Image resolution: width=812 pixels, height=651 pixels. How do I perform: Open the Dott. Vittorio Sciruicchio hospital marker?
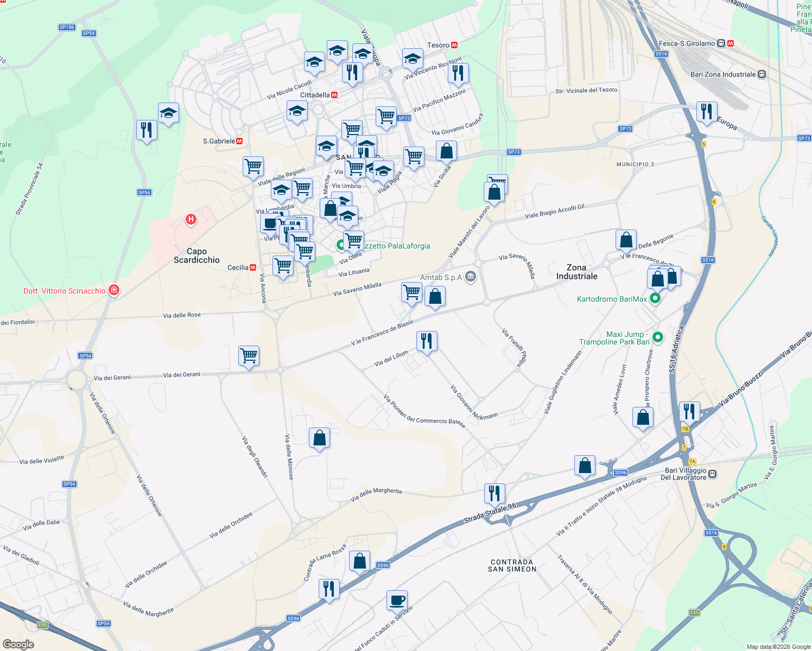pyautogui.click(x=114, y=290)
